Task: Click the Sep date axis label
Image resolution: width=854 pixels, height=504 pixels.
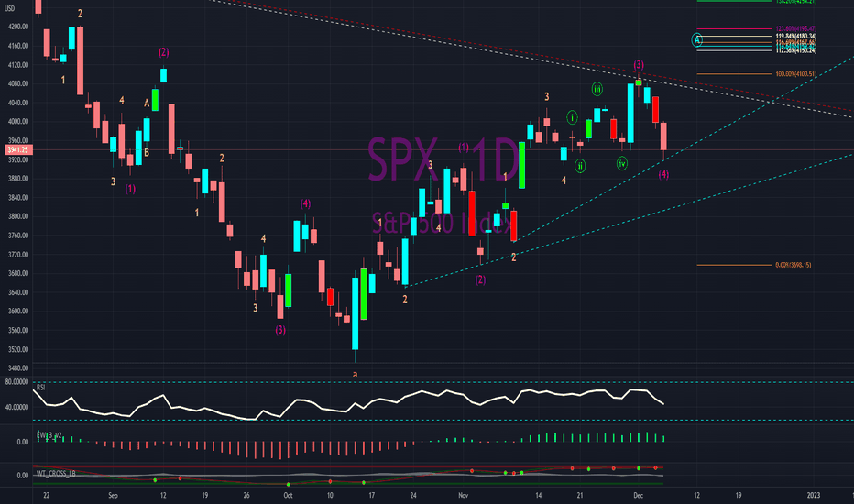Action: pos(113,495)
